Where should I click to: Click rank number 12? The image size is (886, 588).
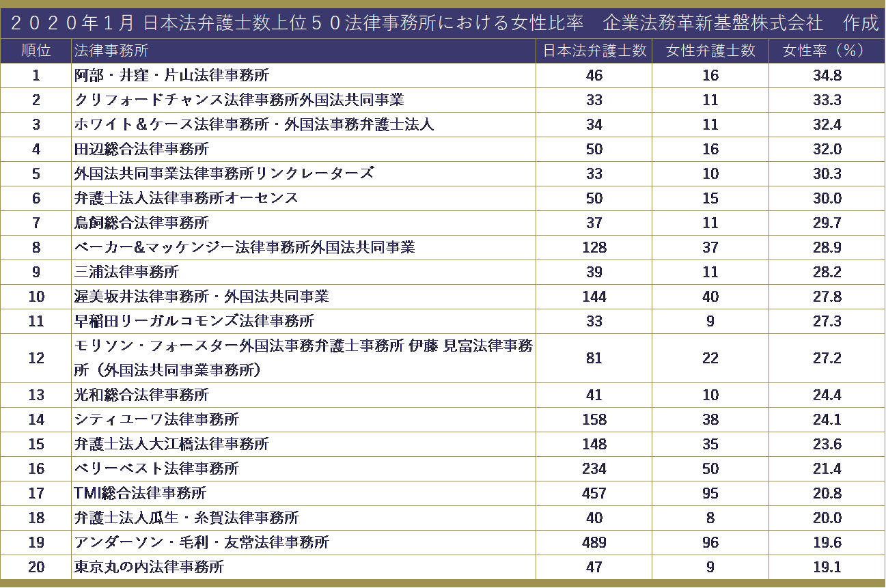click(x=36, y=359)
